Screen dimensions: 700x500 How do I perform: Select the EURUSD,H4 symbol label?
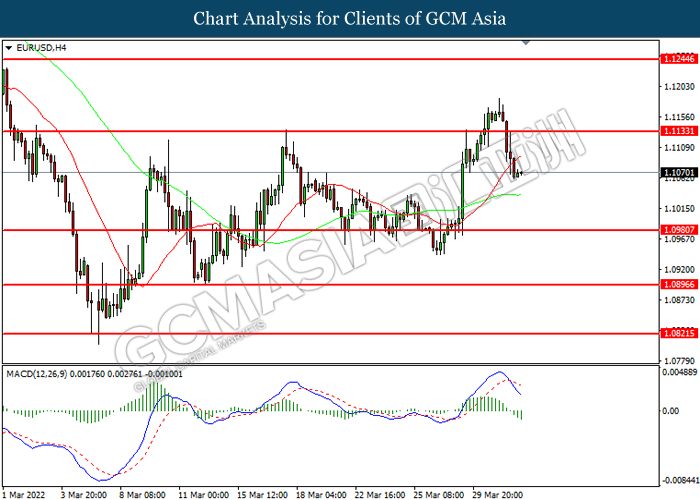pyautogui.click(x=41, y=48)
